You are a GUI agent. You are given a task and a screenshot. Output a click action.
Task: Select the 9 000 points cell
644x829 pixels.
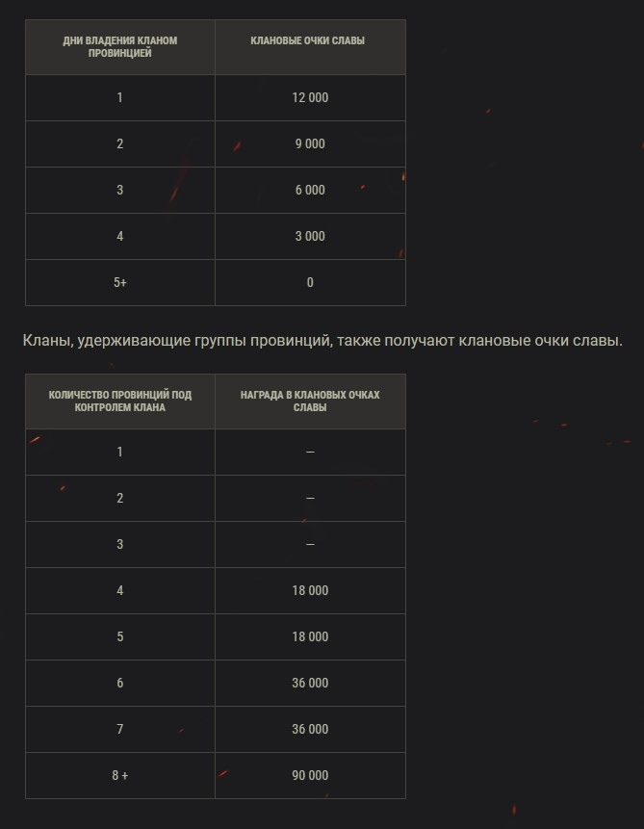[x=310, y=143]
